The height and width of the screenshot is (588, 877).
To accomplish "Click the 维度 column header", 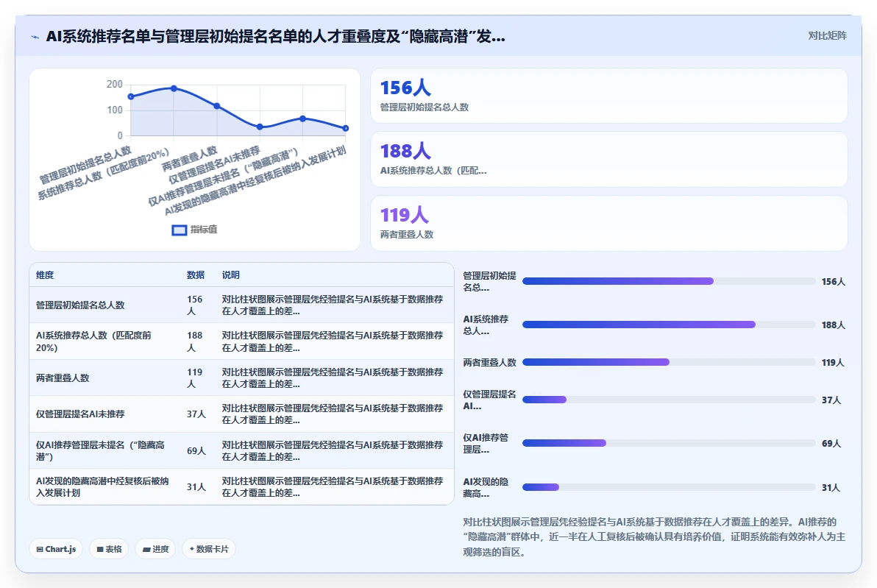I will pyautogui.click(x=45, y=274).
